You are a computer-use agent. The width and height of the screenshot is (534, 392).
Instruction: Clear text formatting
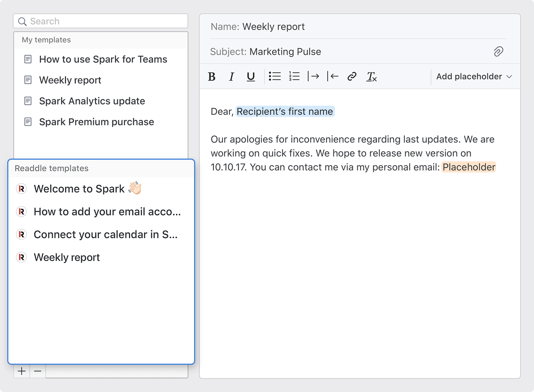pyautogui.click(x=371, y=77)
